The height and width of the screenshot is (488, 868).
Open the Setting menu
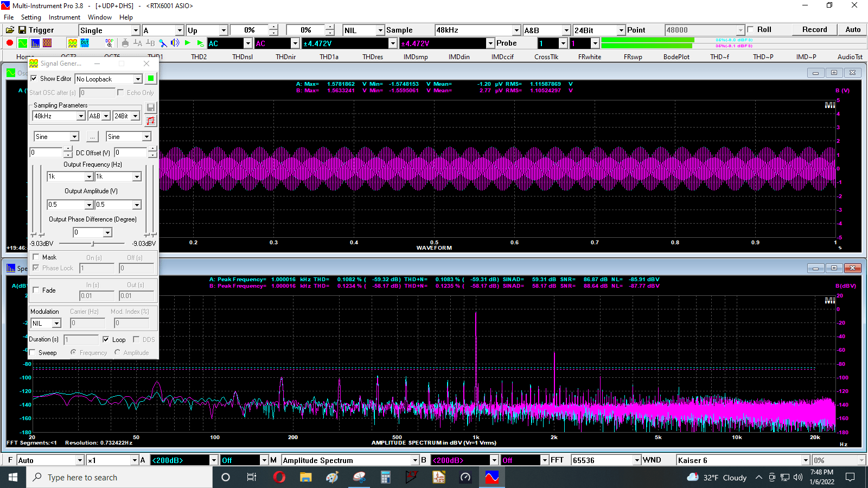click(x=31, y=17)
